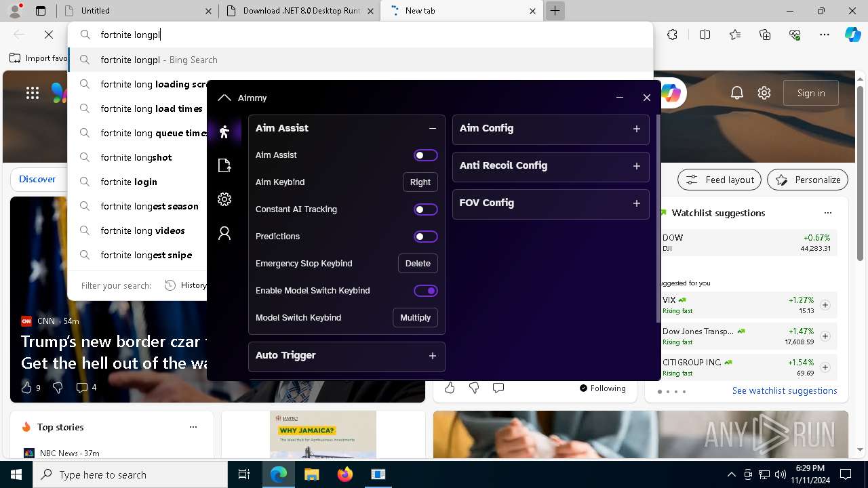Screen dimensions: 868x488
Task: Open Edge Copilot icon in toolbar
Action: pyautogui.click(x=852, y=35)
